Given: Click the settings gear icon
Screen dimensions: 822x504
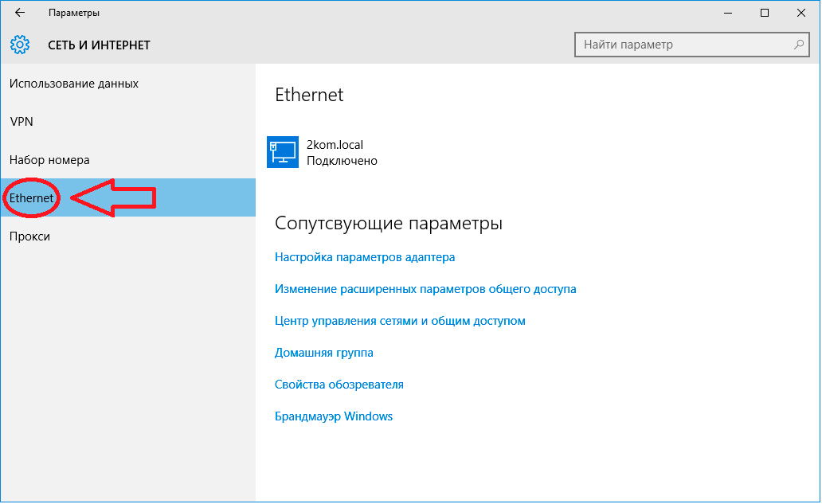Looking at the screenshot, I should point(20,45).
